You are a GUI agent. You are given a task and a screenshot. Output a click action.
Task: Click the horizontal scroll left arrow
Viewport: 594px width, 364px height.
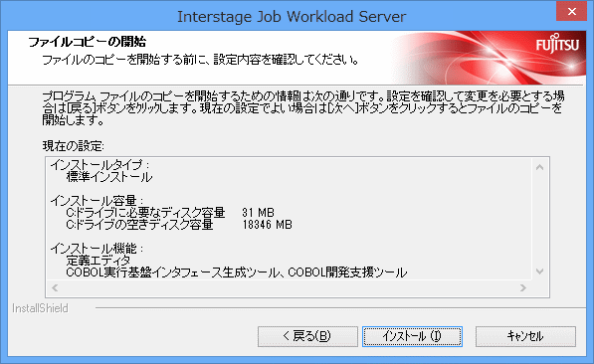55,287
